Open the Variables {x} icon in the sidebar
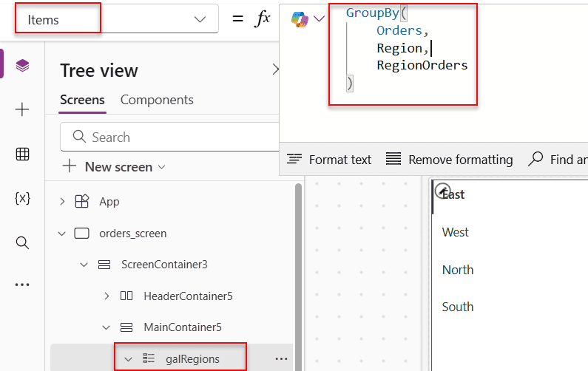 point(22,198)
